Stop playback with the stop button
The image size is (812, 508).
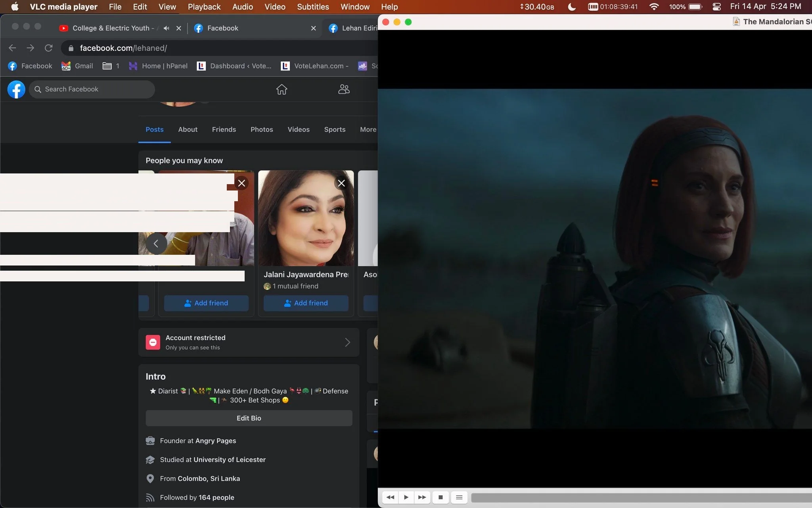tap(440, 497)
